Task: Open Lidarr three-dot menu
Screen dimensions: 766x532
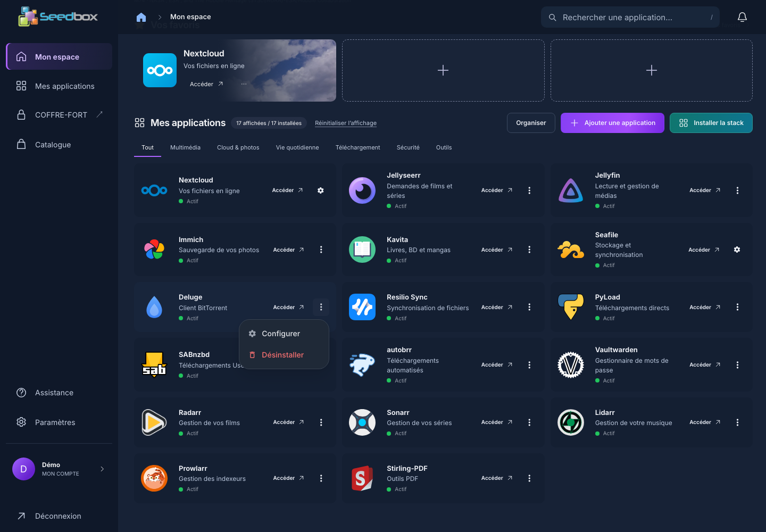Action: coord(737,422)
